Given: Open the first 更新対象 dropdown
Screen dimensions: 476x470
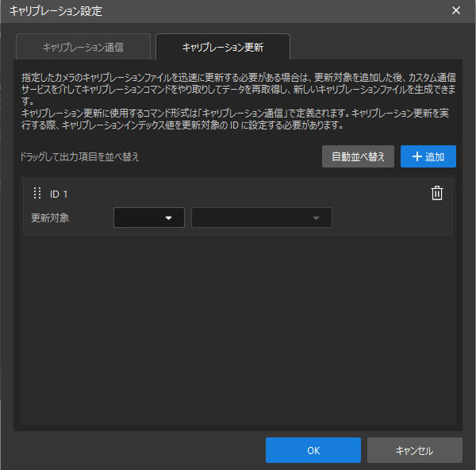Looking at the screenshot, I should click(149, 218).
